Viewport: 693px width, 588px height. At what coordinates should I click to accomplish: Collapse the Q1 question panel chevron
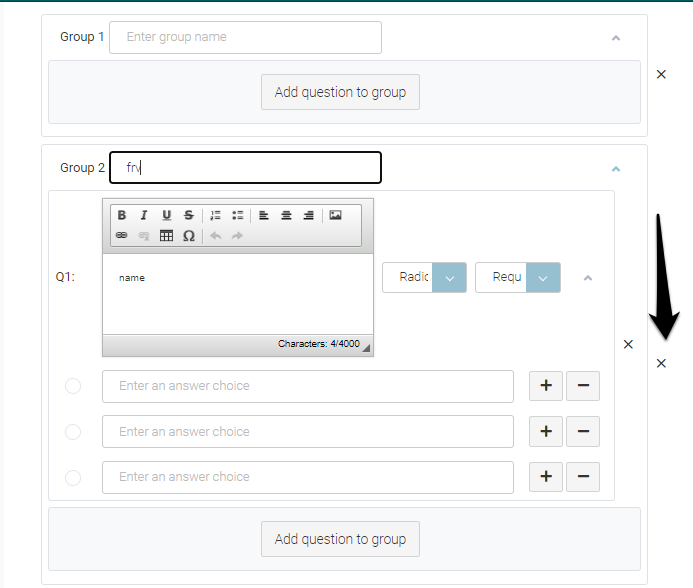coord(588,278)
